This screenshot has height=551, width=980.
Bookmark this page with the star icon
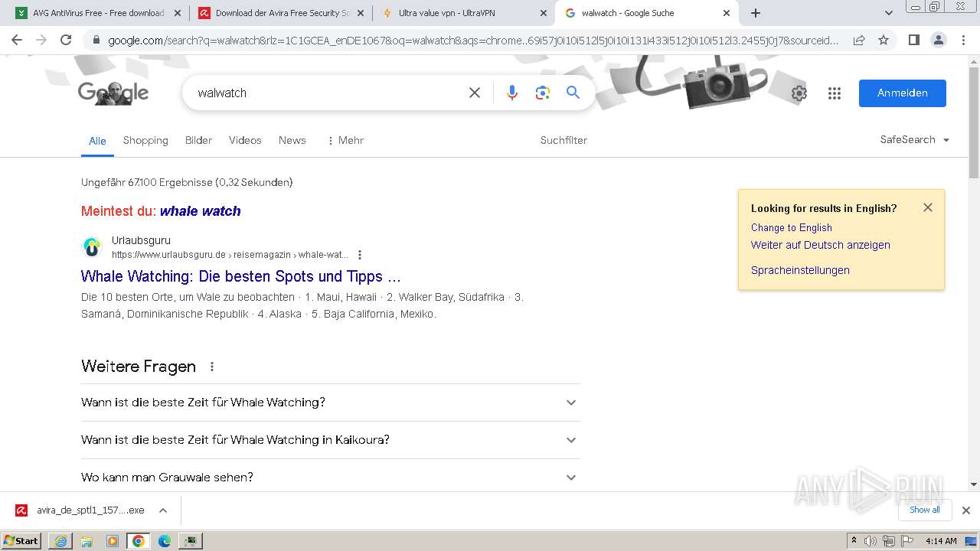[884, 40]
